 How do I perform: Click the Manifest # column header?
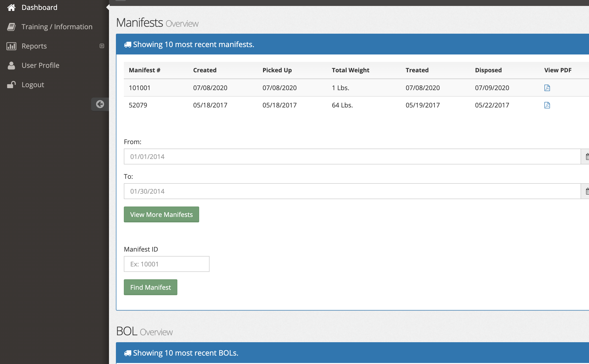coord(145,70)
